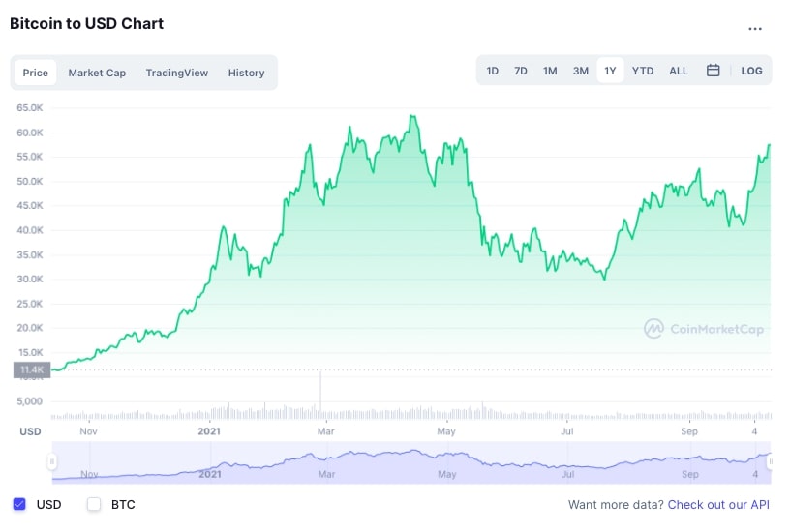The width and height of the screenshot is (790, 532).
Task: Select the 1M time range
Action: (550, 71)
